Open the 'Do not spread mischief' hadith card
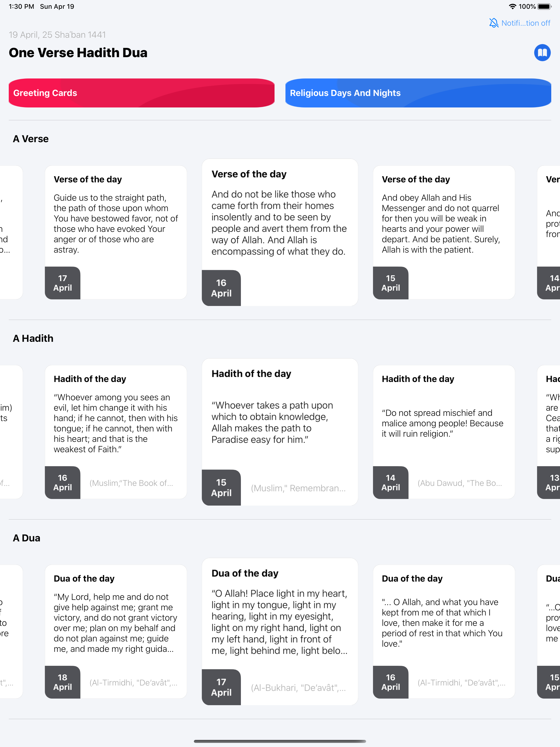 pyautogui.click(x=444, y=432)
